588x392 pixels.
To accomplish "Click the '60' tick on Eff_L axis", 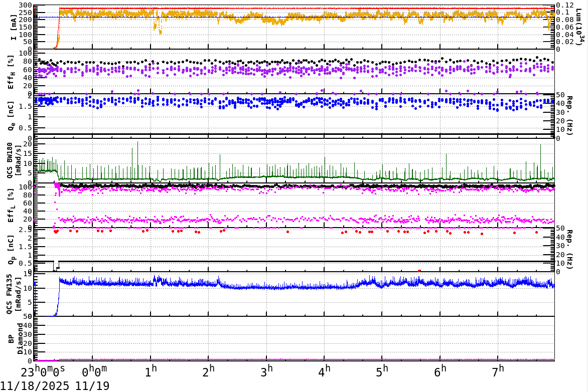I will [28, 203].
